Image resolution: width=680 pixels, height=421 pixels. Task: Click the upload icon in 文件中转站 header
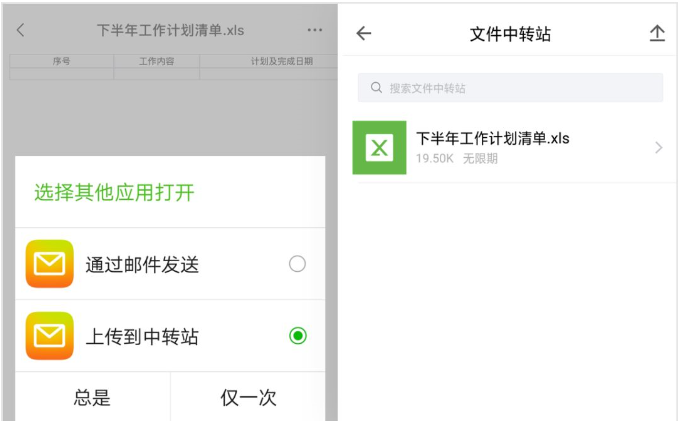(657, 33)
